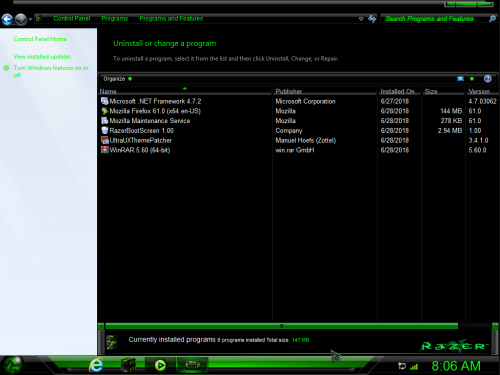Screen dimensions: 500x375
Task: Select Mozilla Firefox 61.0 icon
Action: (105, 111)
